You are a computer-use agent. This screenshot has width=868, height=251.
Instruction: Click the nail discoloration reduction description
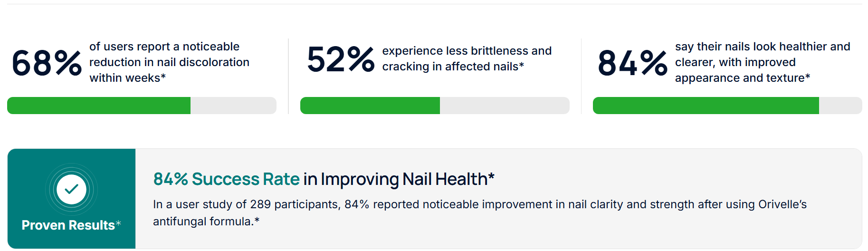tap(169, 62)
